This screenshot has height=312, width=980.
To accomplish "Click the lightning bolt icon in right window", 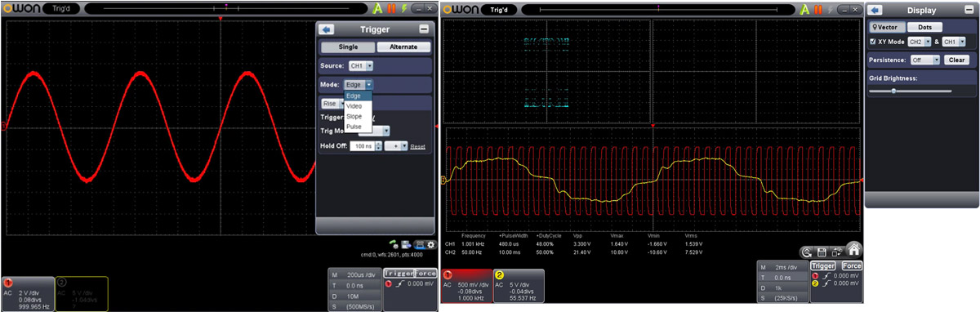I will pos(831,9).
